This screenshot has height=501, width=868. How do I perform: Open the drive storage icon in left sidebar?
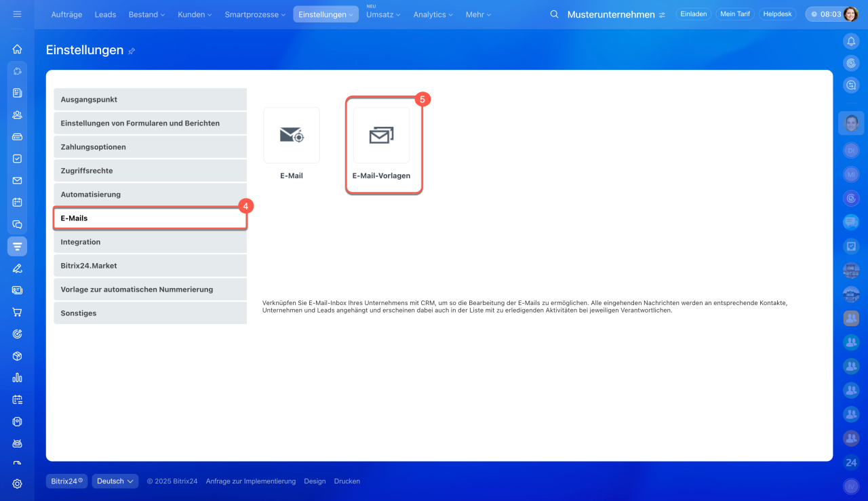17,136
